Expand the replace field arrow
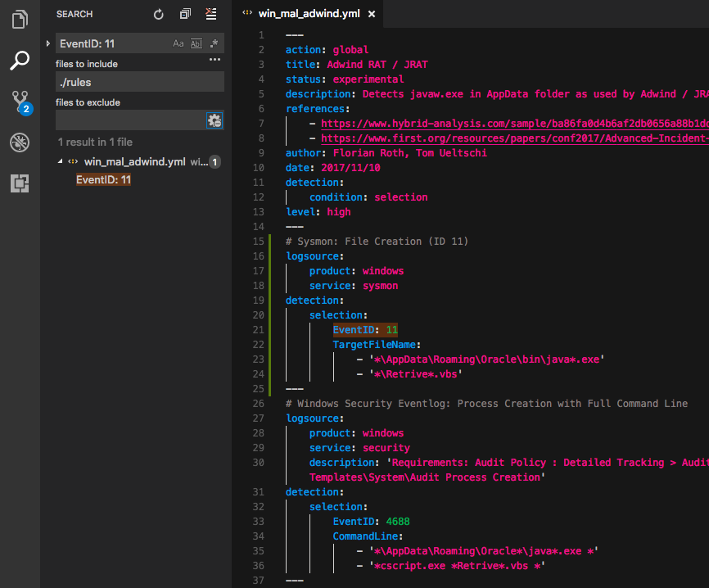 click(48, 43)
